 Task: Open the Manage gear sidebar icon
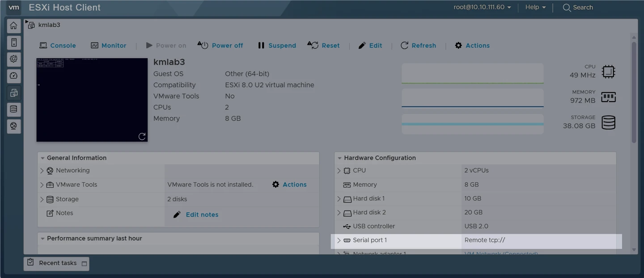click(14, 60)
